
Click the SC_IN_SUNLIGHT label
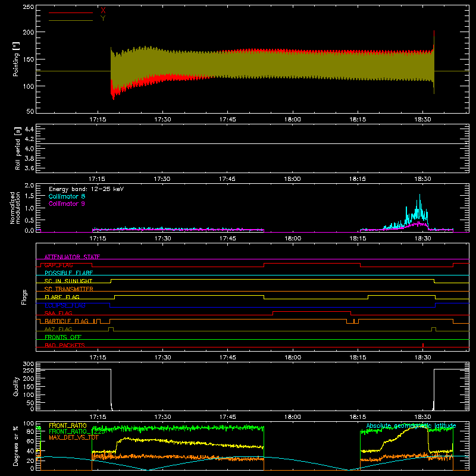coord(68,281)
